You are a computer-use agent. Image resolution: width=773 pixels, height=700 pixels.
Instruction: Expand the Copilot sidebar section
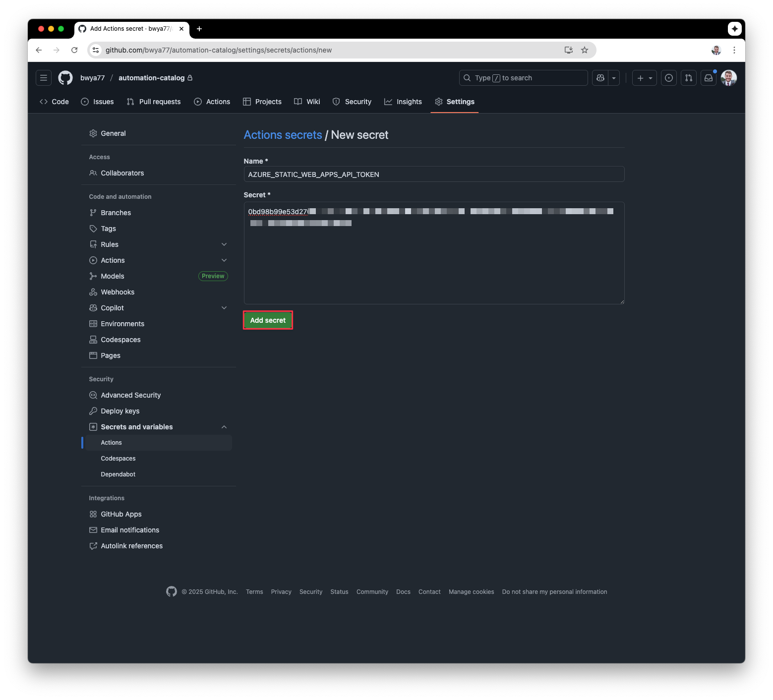(x=224, y=308)
